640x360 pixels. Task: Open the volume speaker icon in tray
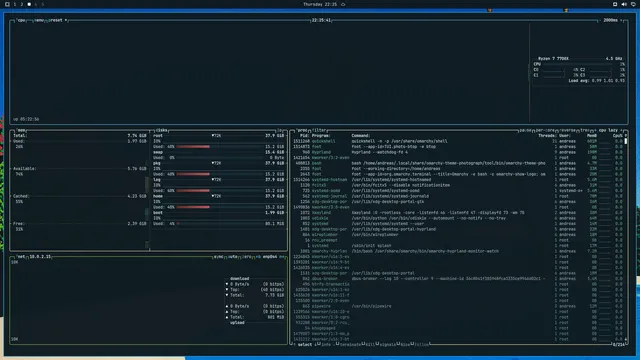[624, 4]
